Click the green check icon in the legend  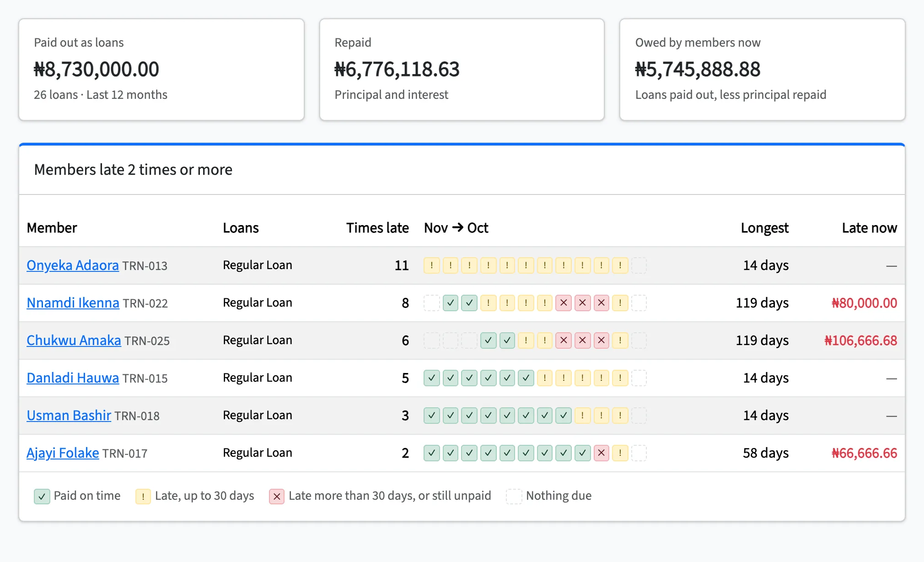[x=42, y=497]
